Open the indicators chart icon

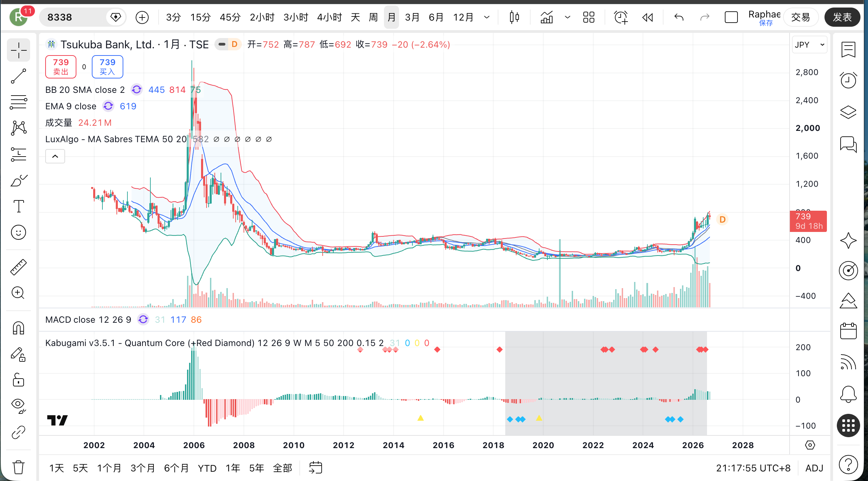[547, 17]
